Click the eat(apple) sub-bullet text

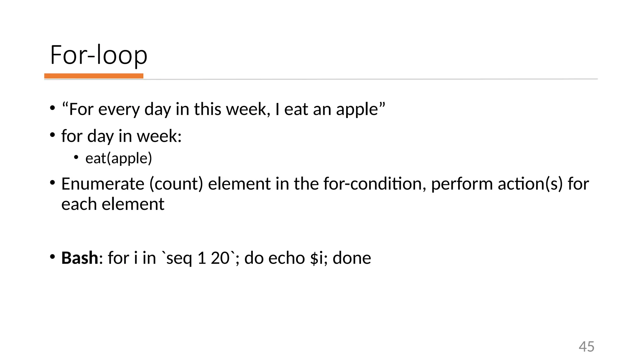point(119,158)
